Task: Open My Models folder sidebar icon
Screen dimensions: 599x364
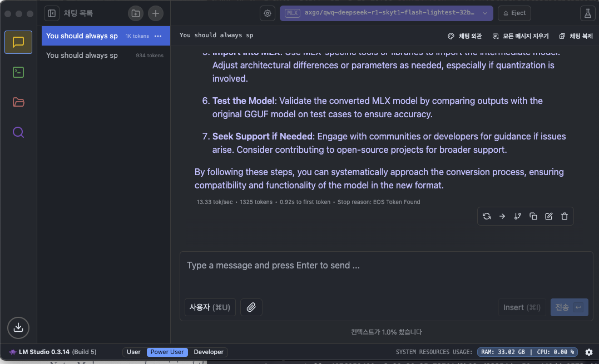Action: (18, 102)
